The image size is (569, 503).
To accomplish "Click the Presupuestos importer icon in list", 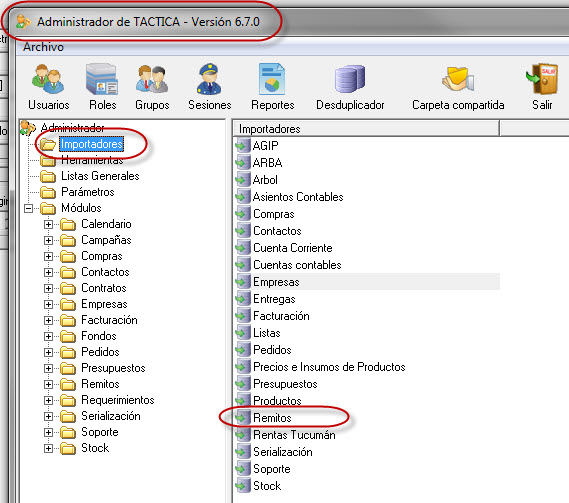I will 243,384.
